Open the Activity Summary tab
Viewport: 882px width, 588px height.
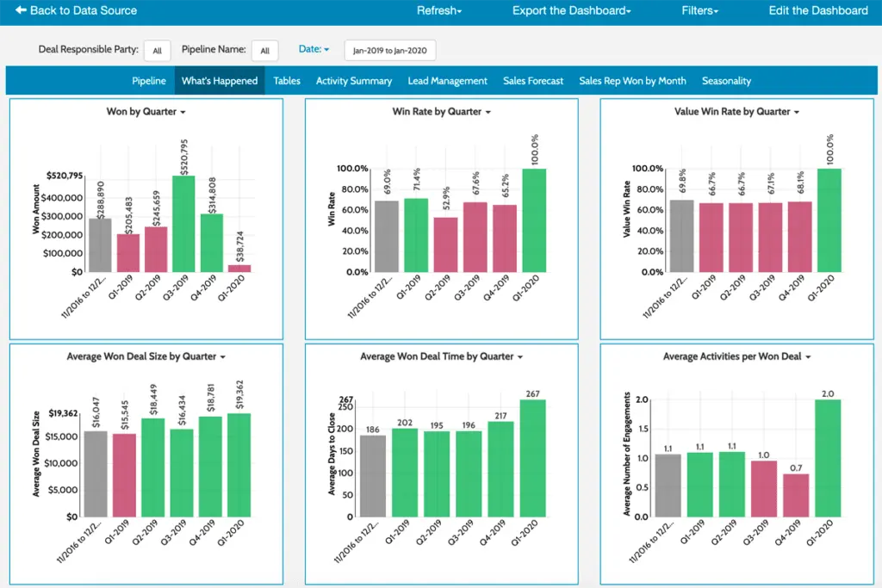coord(354,81)
